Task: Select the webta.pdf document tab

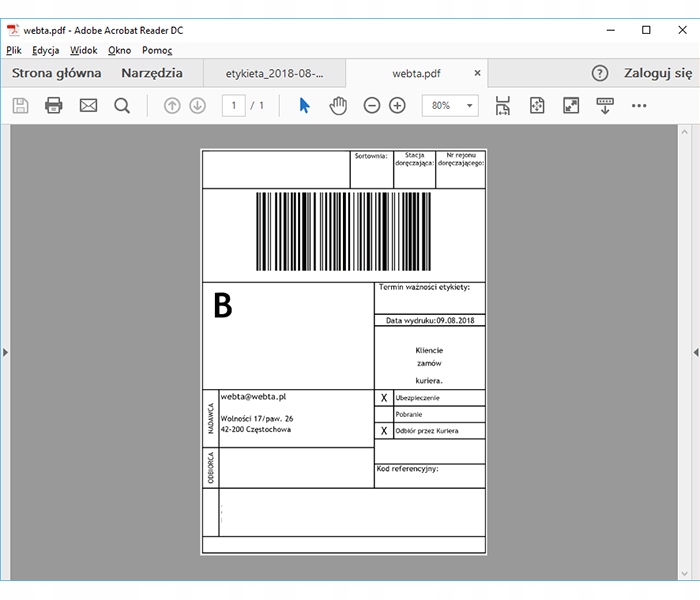Action: click(x=416, y=74)
